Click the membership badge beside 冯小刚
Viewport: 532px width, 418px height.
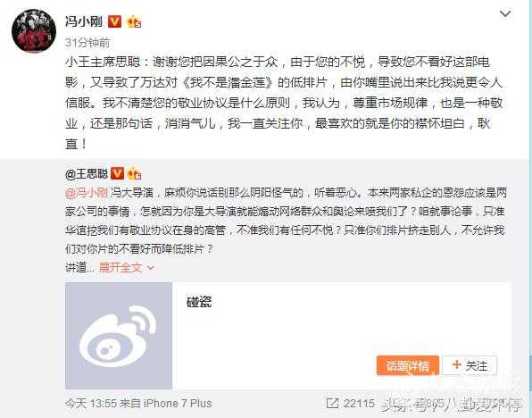(x=134, y=22)
